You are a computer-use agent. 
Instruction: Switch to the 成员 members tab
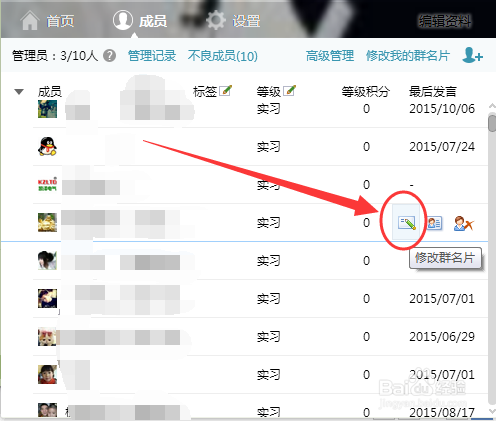click(140, 21)
